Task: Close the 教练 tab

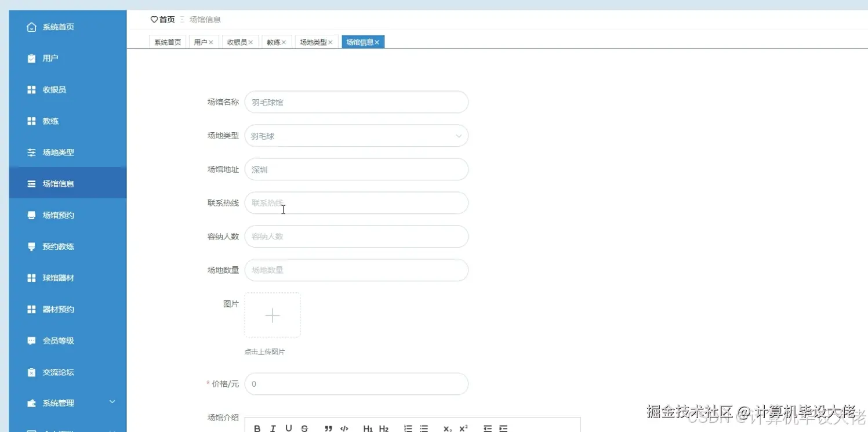Action: click(x=285, y=41)
